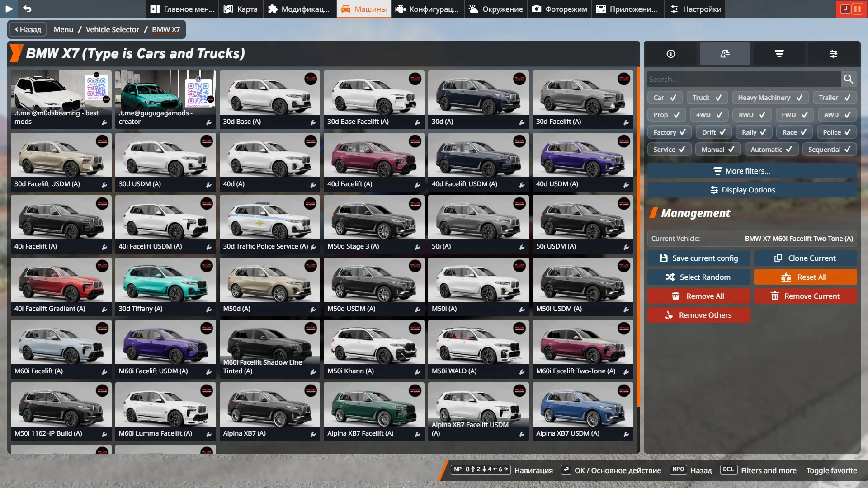Click wrench icon on Alpina XB7 (A) tile
The image size is (868, 488).
(313, 434)
